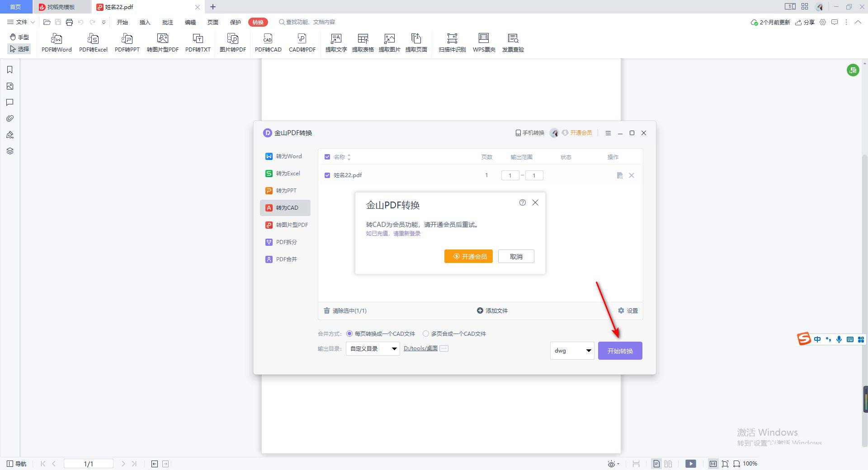Activate the 手型 hand tool
This screenshot has height=470, width=868.
click(x=19, y=37)
